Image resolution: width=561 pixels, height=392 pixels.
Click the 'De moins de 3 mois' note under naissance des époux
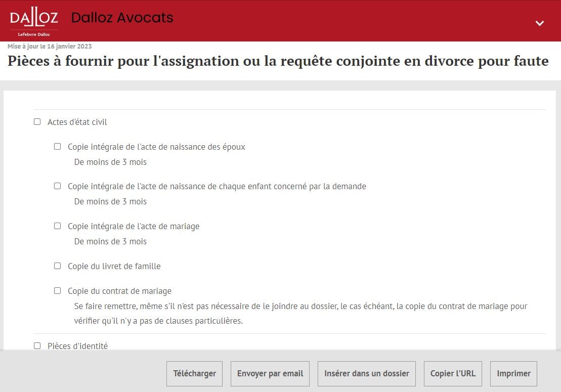(x=110, y=162)
